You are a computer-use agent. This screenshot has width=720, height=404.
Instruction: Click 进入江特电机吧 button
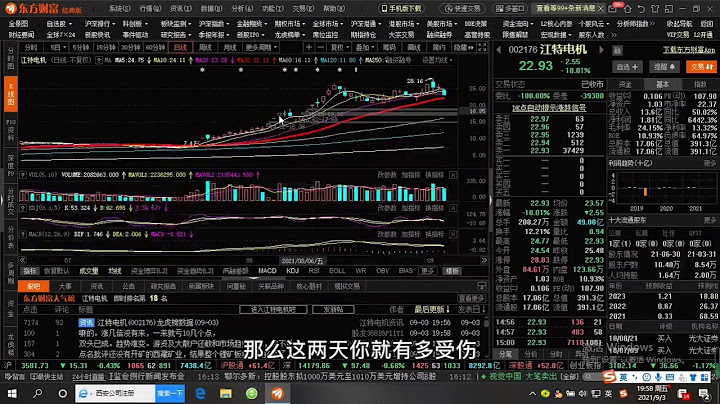click(x=273, y=310)
